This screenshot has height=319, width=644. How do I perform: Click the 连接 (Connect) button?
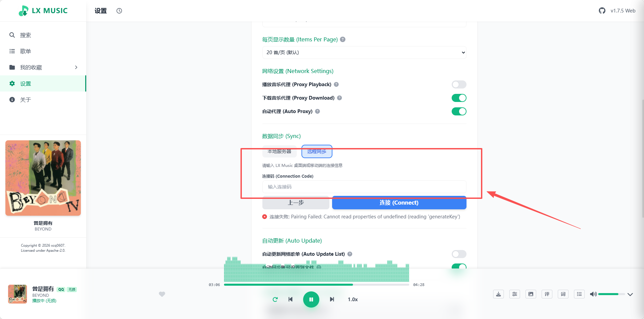[399, 203]
